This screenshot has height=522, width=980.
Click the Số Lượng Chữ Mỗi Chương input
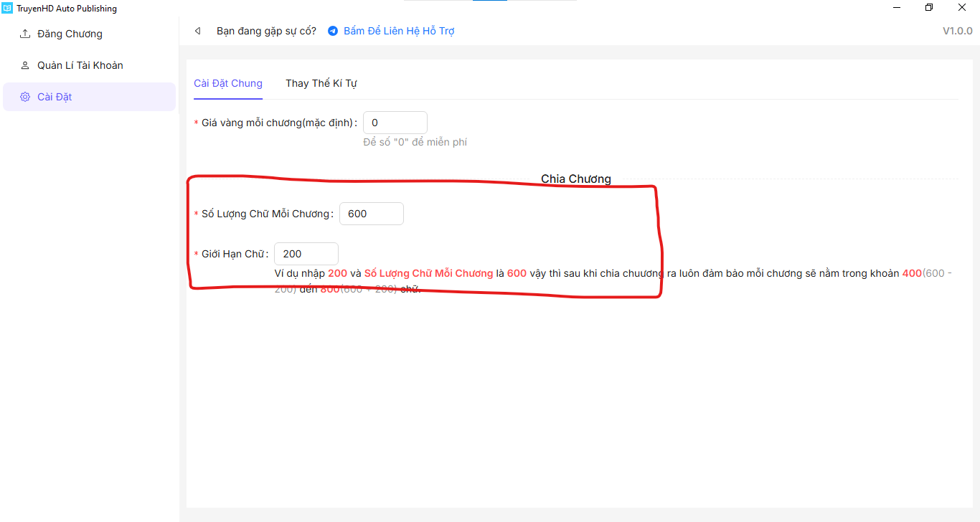(x=371, y=214)
